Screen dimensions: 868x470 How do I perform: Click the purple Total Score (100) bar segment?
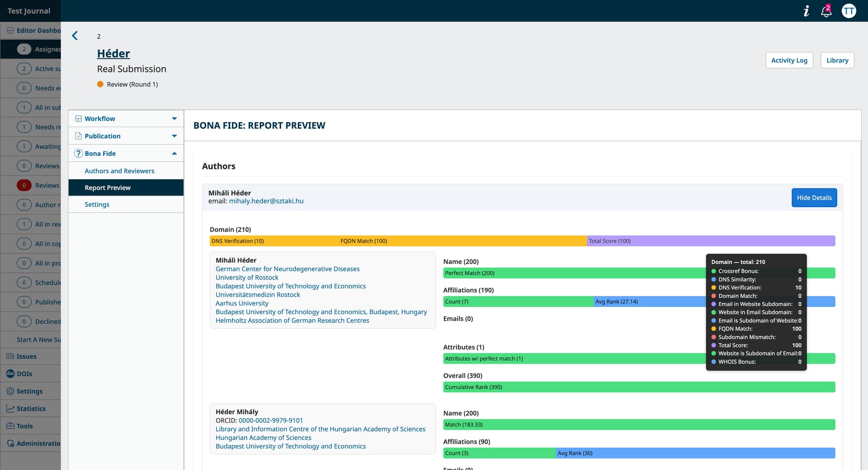[x=711, y=241]
